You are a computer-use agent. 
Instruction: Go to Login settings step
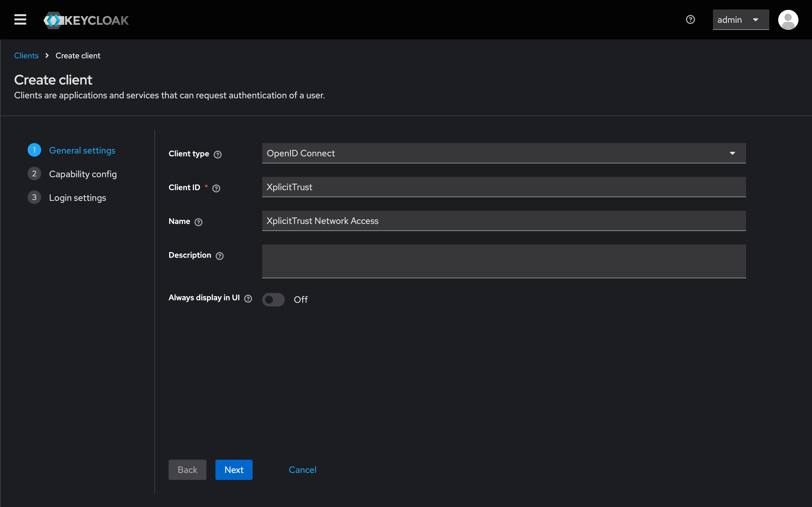(78, 197)
